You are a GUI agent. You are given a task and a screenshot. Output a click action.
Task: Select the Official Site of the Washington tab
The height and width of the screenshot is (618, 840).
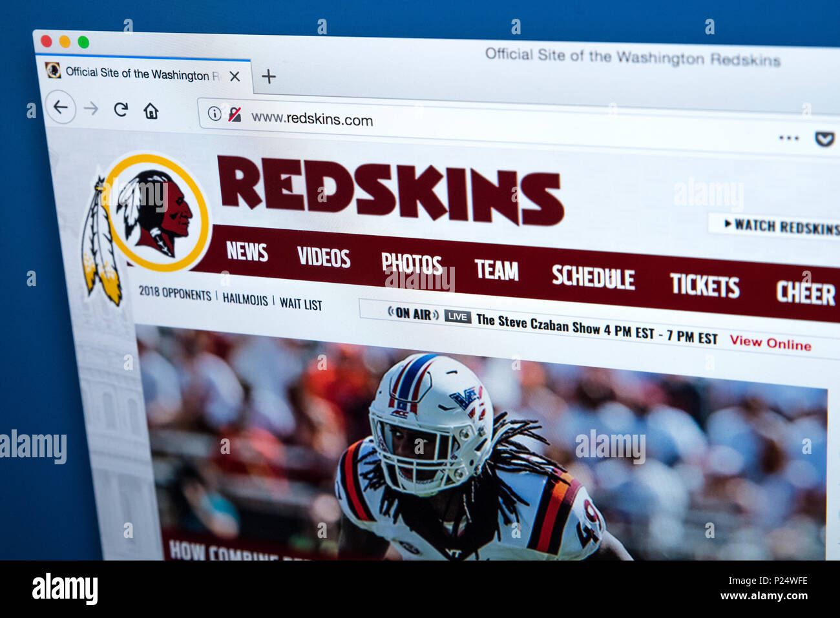143,73
